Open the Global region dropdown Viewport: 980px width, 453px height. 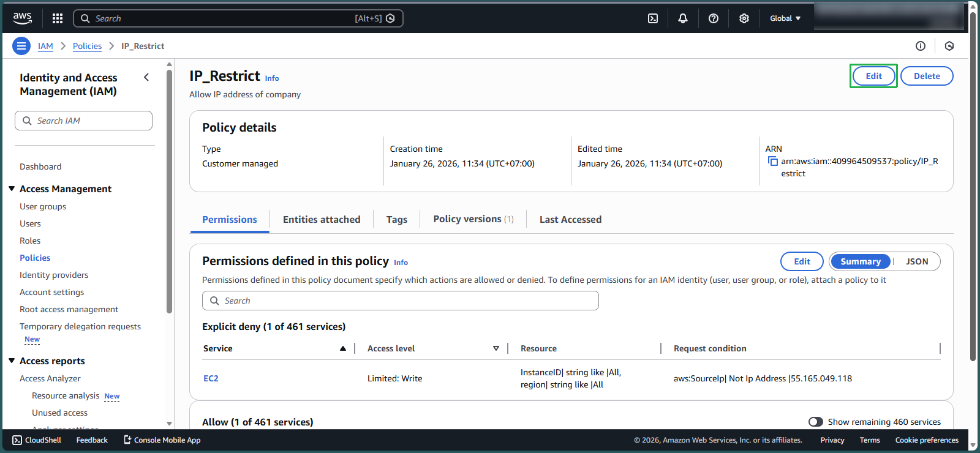tap(785, 18)
